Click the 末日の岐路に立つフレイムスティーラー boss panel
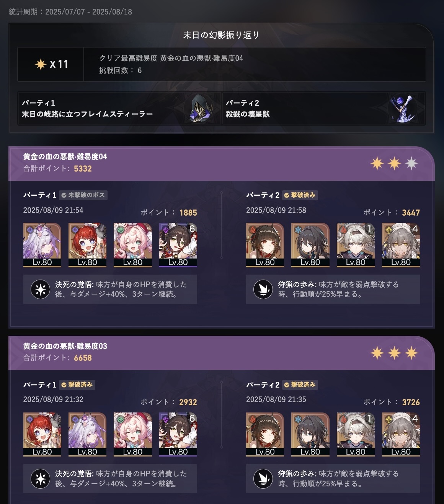The width and height of the screenshot is (444, 504). (119, 108)
